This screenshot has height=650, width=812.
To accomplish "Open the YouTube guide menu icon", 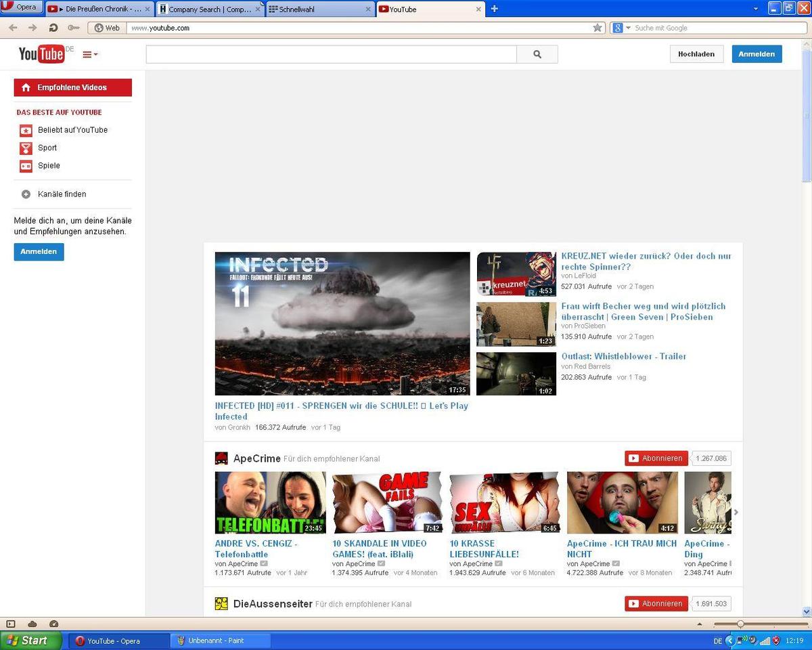I will point(90,54).
